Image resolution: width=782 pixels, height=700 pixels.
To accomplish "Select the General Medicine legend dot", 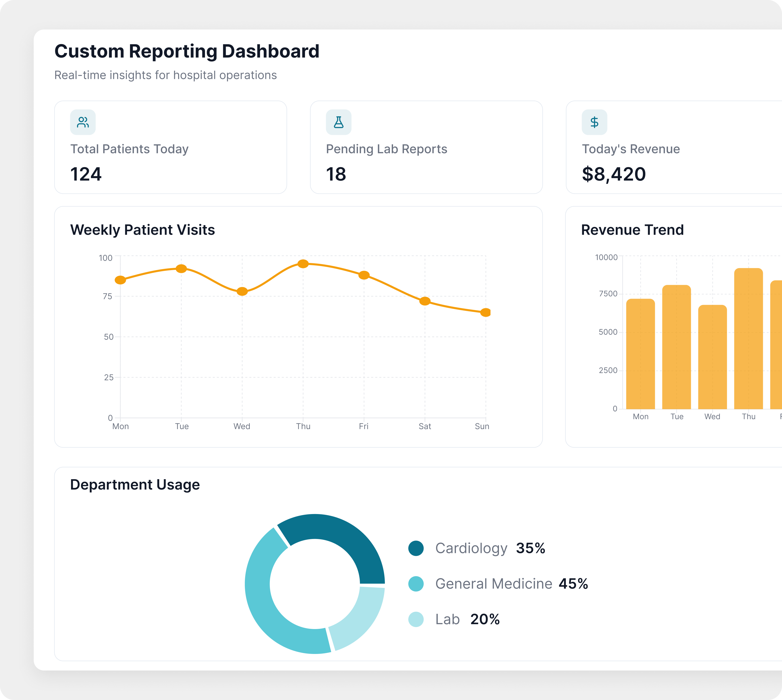I will pyautogui.click(x=416, y=584).
